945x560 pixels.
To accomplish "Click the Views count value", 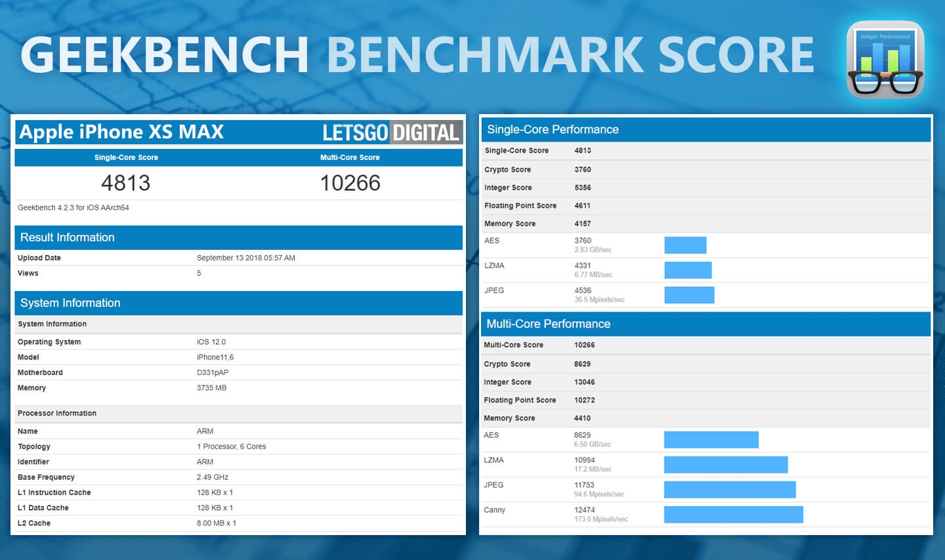I will tap(199, 273).
